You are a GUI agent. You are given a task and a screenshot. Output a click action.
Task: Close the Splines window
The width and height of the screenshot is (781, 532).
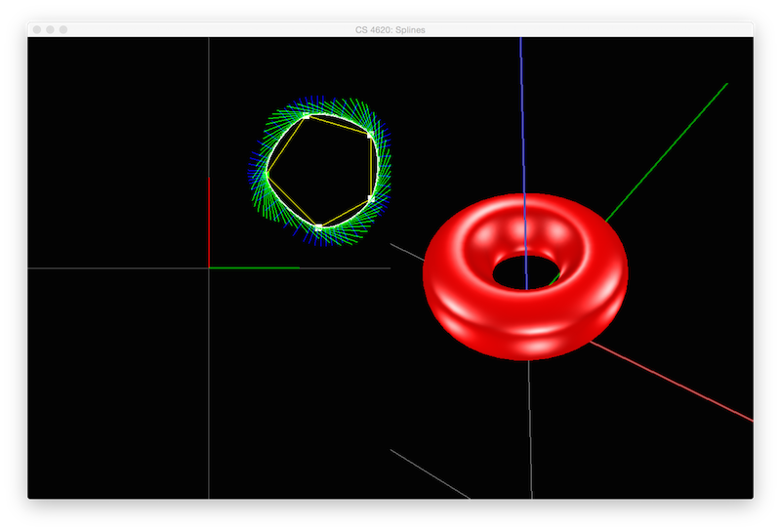pyautogui.click(x=37, y=30)
